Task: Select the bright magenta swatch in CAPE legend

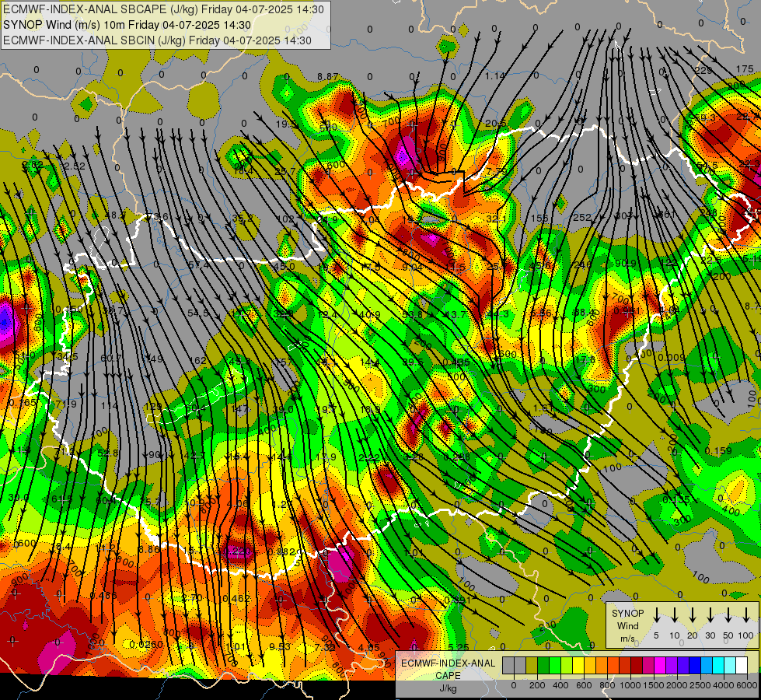Action: point(660,665)
